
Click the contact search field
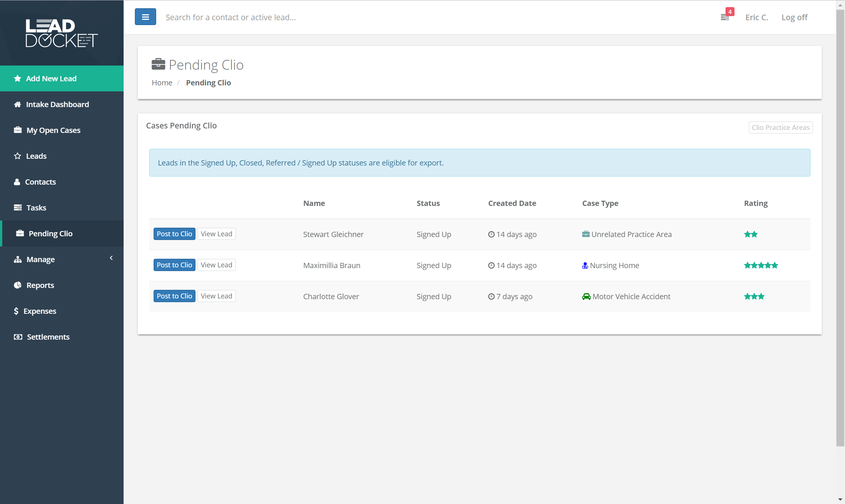tap(231, 17)
